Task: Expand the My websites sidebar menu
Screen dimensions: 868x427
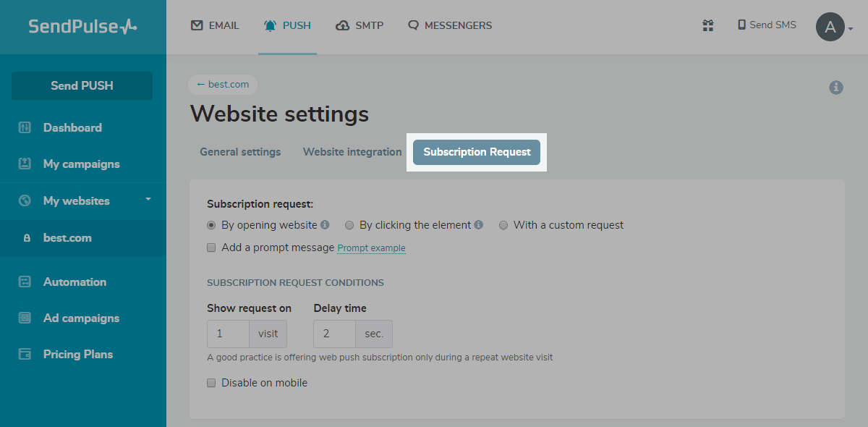Action: 148,199
